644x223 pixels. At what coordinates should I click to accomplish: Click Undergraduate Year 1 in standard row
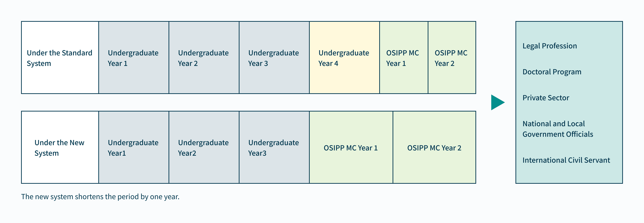point(133,58)
